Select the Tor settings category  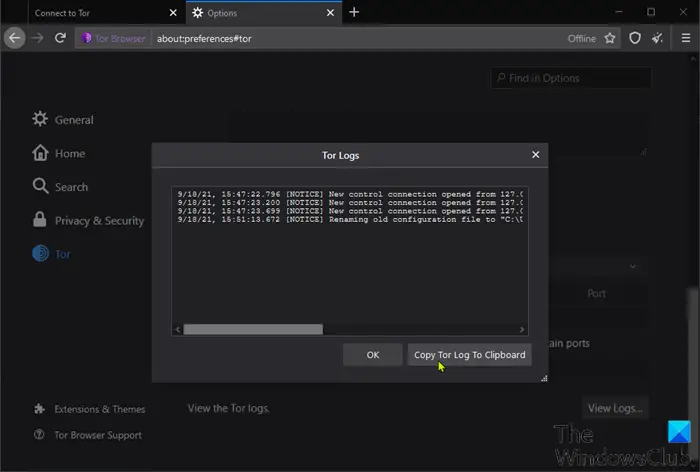coord(51,254)
